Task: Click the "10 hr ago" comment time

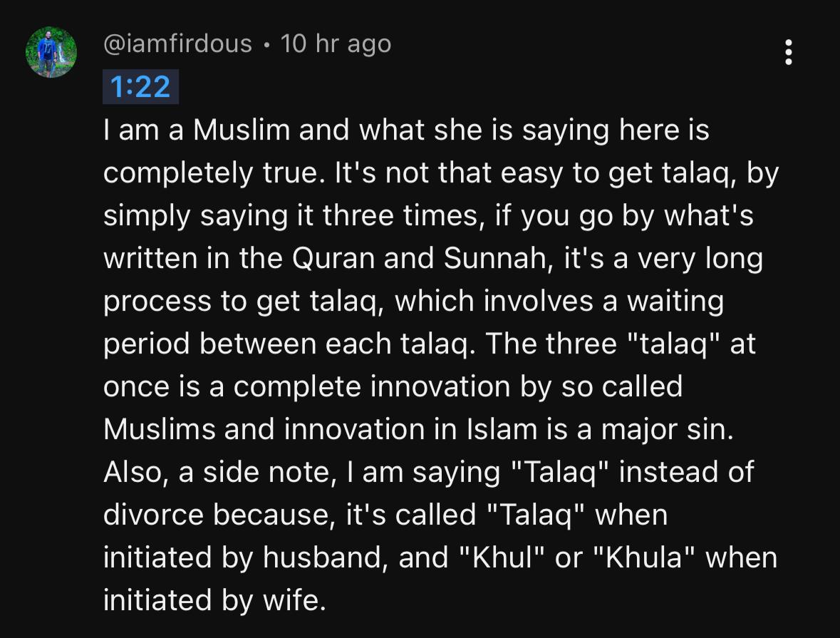Action: [336, 43]
